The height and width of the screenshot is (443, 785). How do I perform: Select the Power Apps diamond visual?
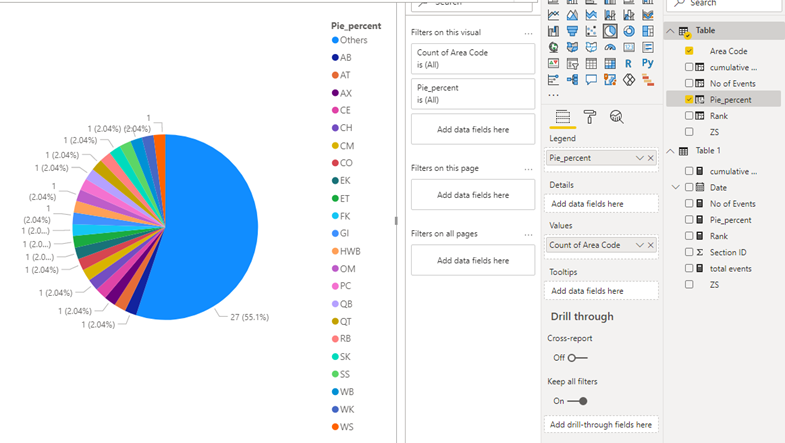tap(629, 80)
